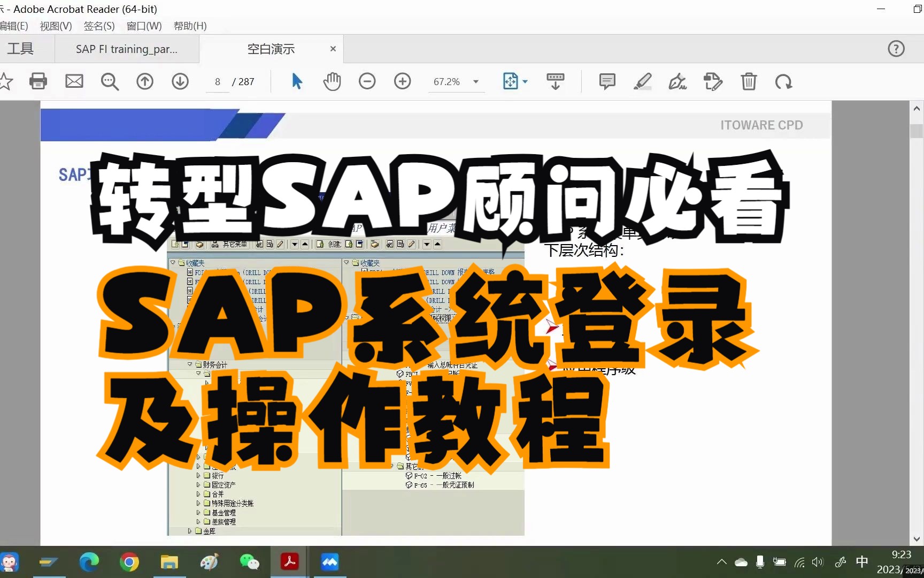The width and height of the screenshot is (924, 578).
Task: Open the search magnifier tool
Action: (x=110, y=81)
